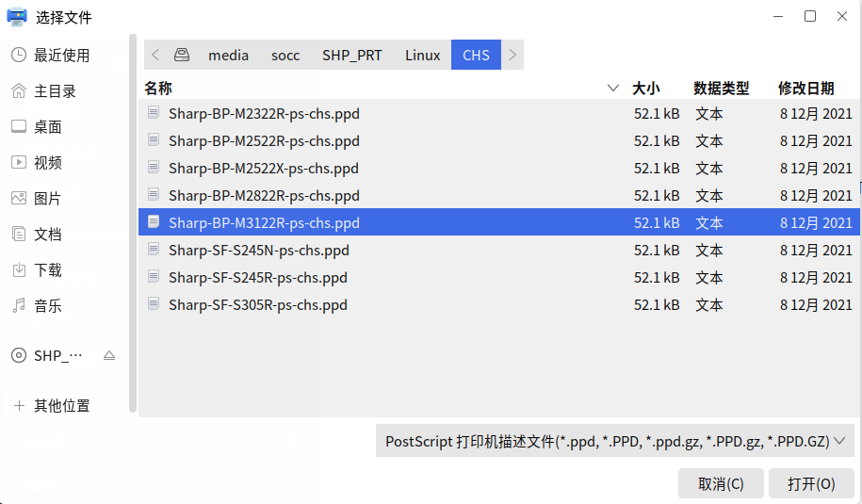Screen dimensions: 862x504
Task: Click file icon of Sharp-SF-S245R-ps-chs.ppd
Action: (154, 276)
